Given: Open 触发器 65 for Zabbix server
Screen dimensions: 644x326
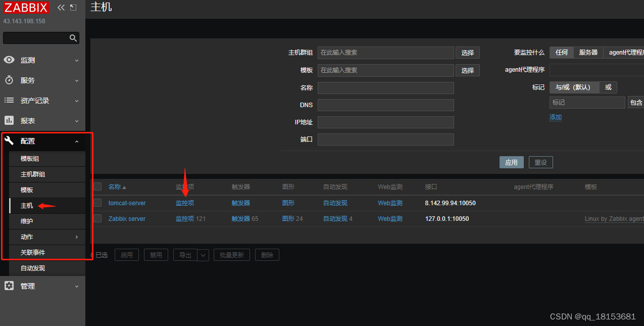Looking at the screenshot, I should click(x=245, y=219).
